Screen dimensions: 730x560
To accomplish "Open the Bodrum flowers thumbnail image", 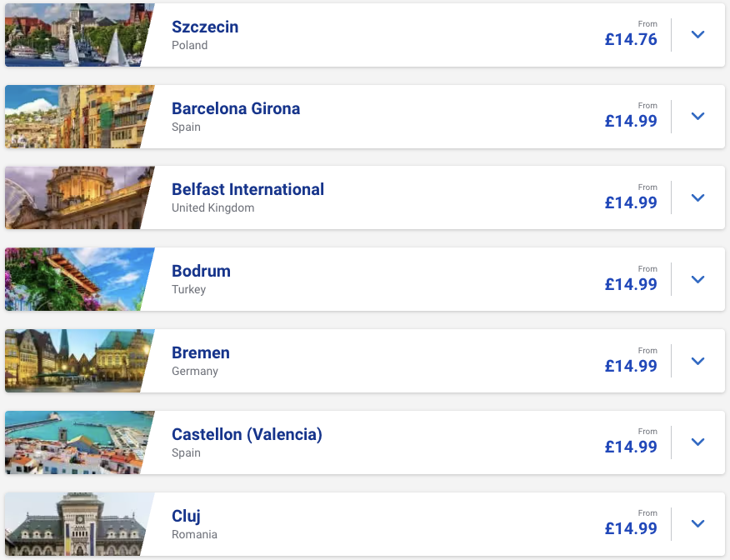I will point(77,280).
